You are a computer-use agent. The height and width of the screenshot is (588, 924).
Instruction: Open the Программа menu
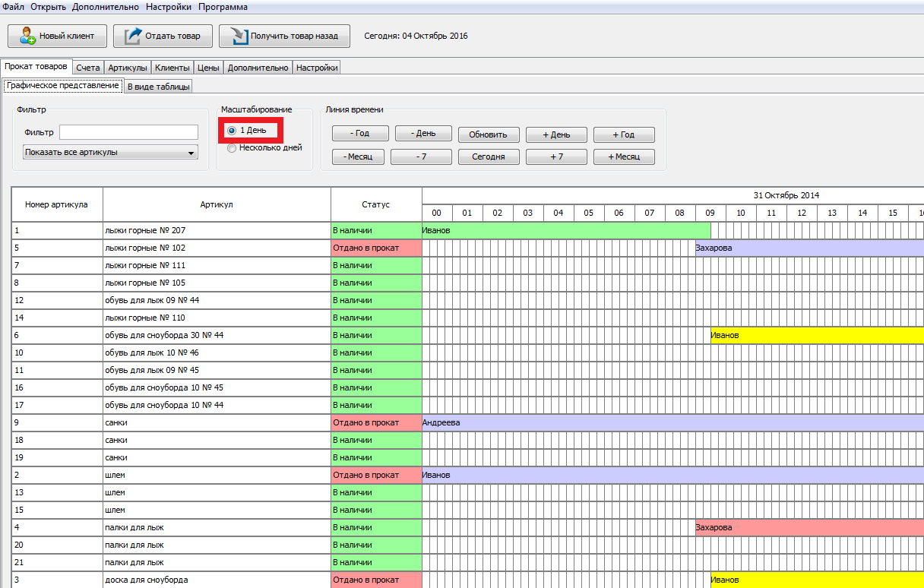(223, 7)
